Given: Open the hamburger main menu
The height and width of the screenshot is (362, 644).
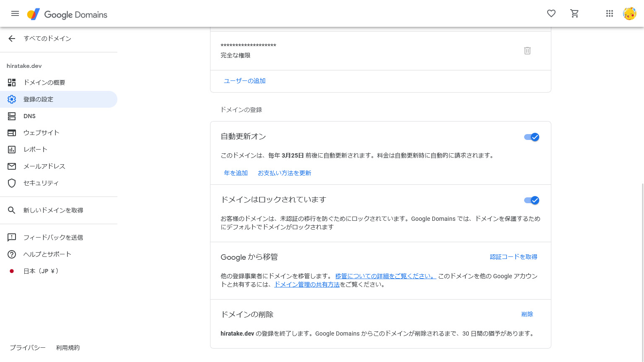Looking at the screenshot, I should (15, 14).
